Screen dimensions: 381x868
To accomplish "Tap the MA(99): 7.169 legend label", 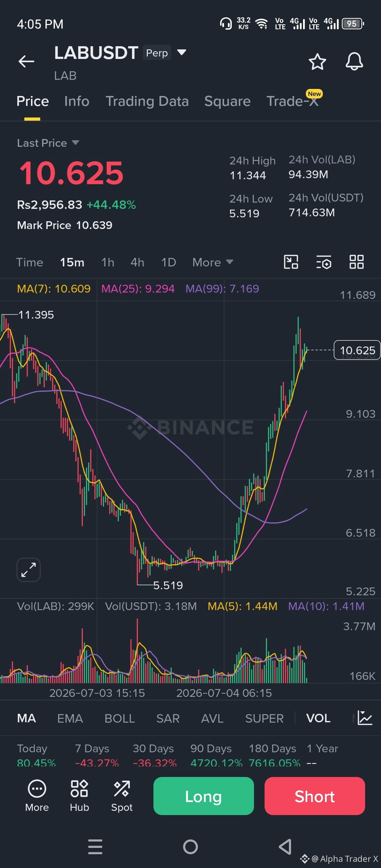I will [x=222, y=289].
